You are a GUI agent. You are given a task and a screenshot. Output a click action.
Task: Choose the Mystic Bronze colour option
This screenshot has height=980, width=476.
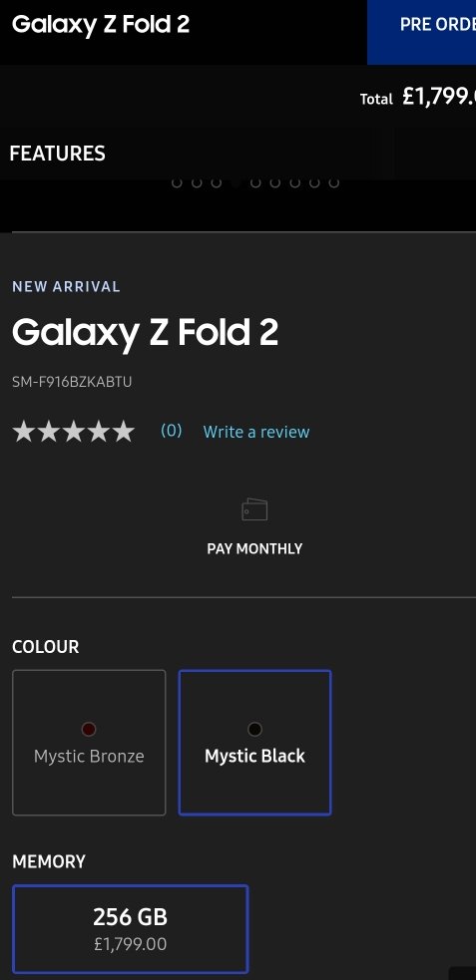[x=89, y=743]
